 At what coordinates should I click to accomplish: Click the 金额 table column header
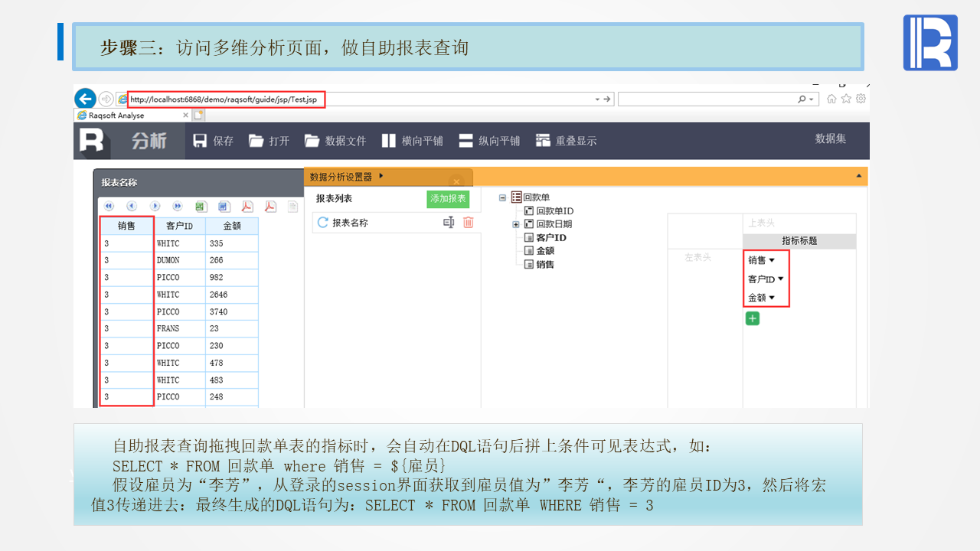click(232, 226)
